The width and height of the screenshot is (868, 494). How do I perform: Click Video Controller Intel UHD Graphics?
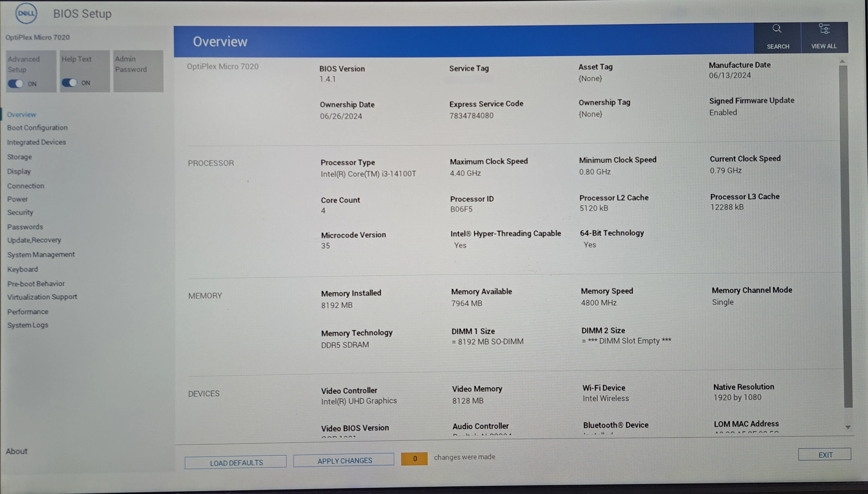coord(359,401)
